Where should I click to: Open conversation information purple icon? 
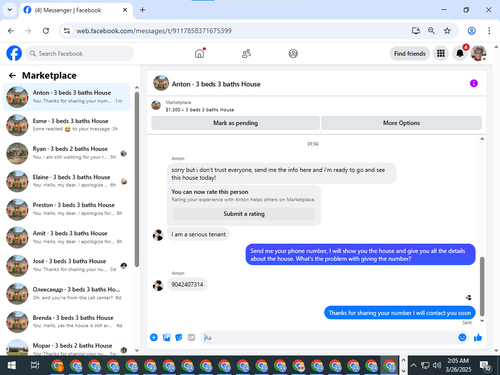pos(474,83)
